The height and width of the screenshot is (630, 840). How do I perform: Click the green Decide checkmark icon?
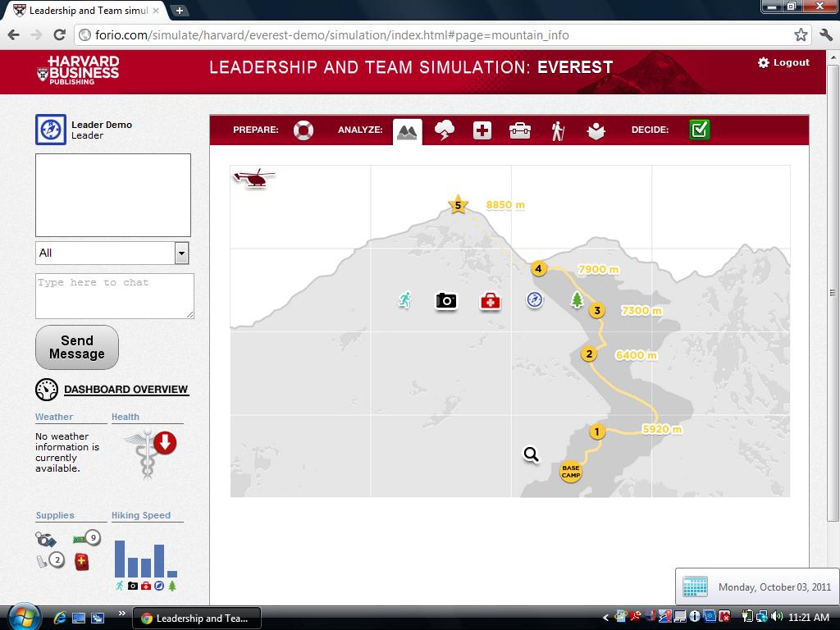[700, 130]
